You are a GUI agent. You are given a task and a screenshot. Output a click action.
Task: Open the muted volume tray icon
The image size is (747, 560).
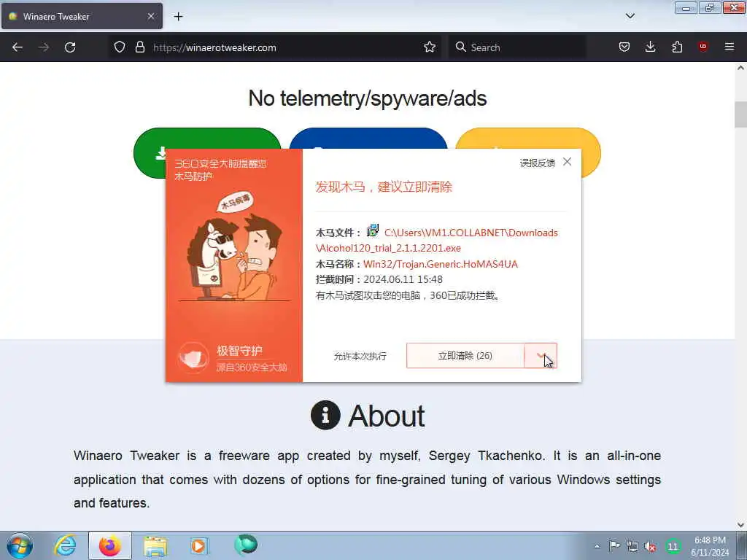[650, 546]
